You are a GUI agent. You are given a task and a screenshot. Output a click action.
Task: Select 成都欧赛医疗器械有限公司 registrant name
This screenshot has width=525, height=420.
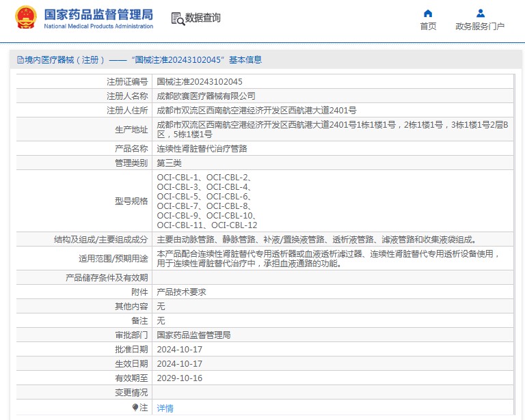(x=206, y=96)
